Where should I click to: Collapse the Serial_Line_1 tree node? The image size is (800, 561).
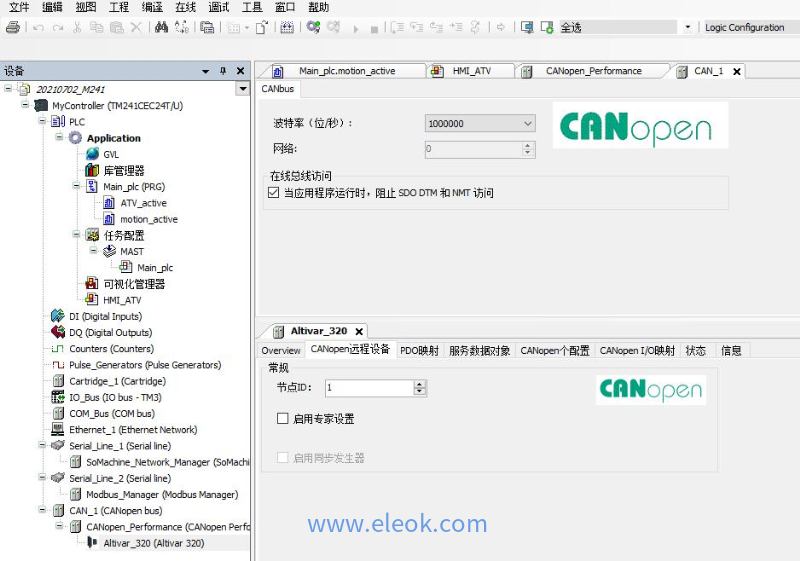pyautogui.click(x=41, y=446)
